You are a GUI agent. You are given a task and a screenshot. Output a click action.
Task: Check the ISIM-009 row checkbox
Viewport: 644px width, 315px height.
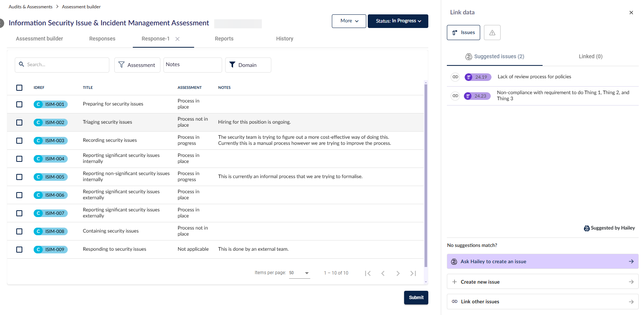click(19, 250)
